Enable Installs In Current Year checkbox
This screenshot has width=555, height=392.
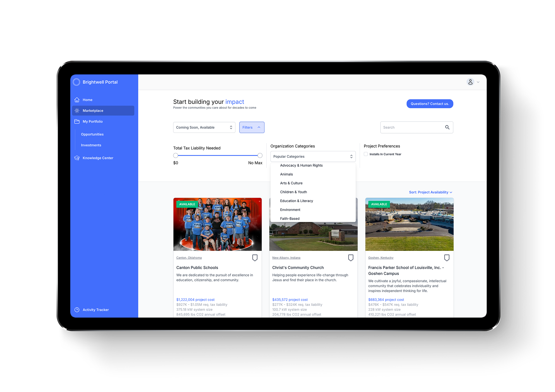pos(366,154)
